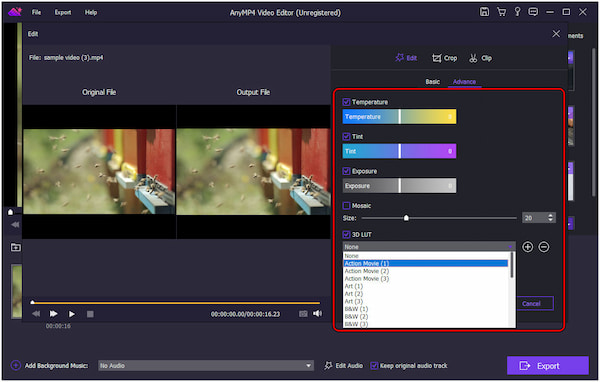
Task: Click the save project icon in title bar
Action: (x=484, y=12)
